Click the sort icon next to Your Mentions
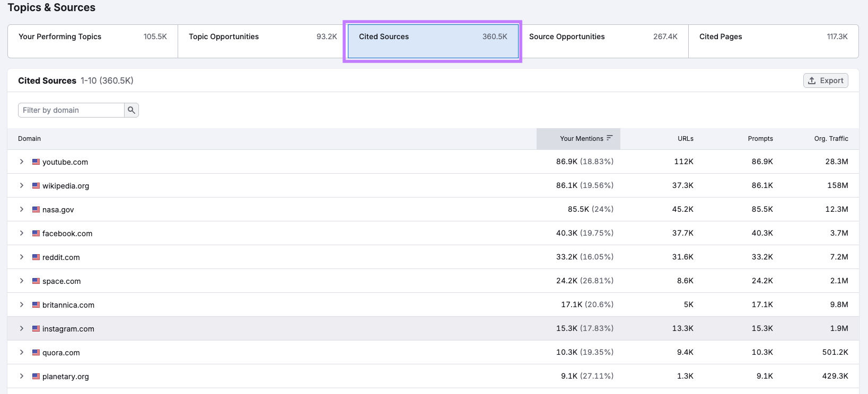Screen dimensions: 868x394 point(610,138)
